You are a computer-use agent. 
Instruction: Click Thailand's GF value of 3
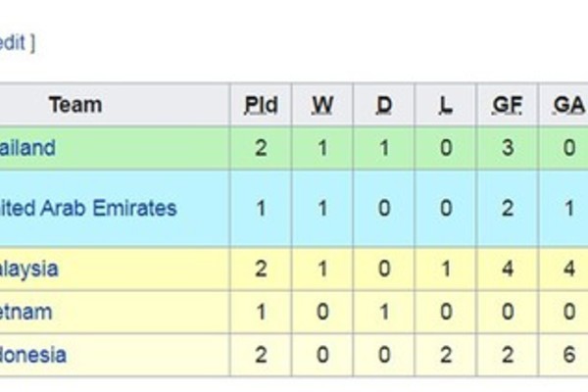507,148
